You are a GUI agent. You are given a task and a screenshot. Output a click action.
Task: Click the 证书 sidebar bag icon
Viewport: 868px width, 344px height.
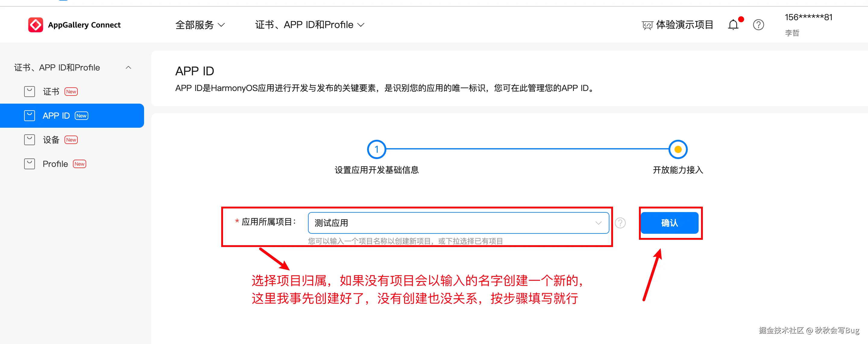(30, 92)
